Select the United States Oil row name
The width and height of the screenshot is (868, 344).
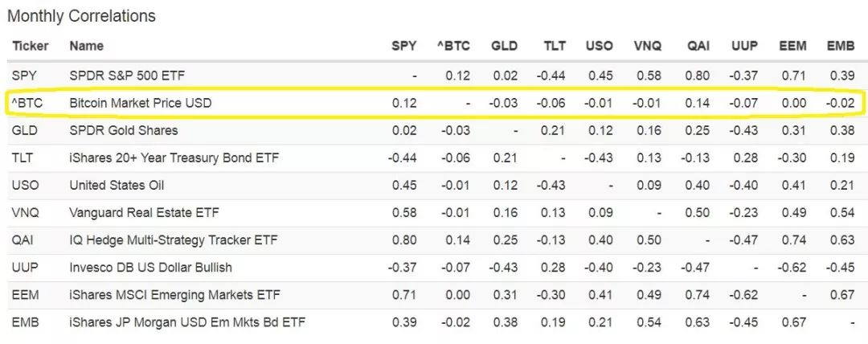pos(117,185)
